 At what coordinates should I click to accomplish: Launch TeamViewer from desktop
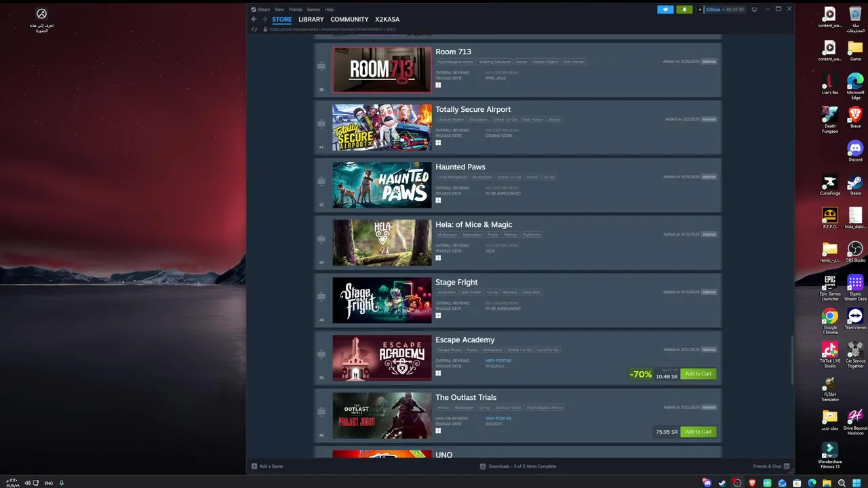(855, 319)
